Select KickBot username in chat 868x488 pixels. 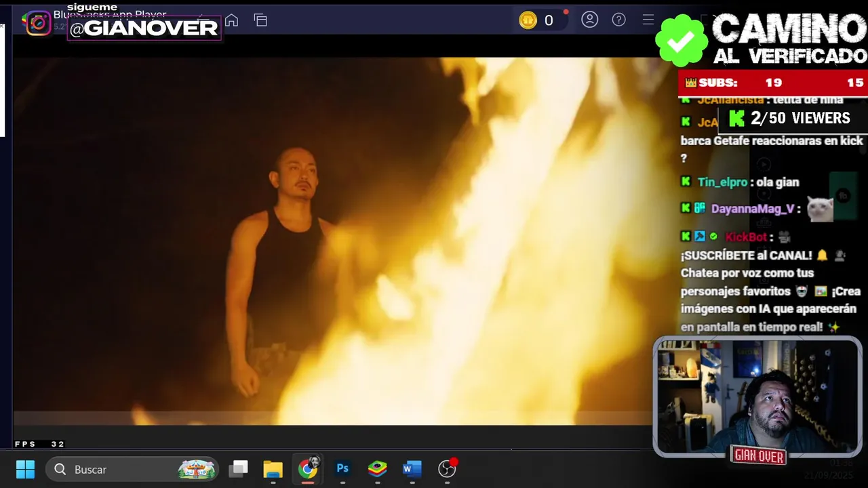746,237
